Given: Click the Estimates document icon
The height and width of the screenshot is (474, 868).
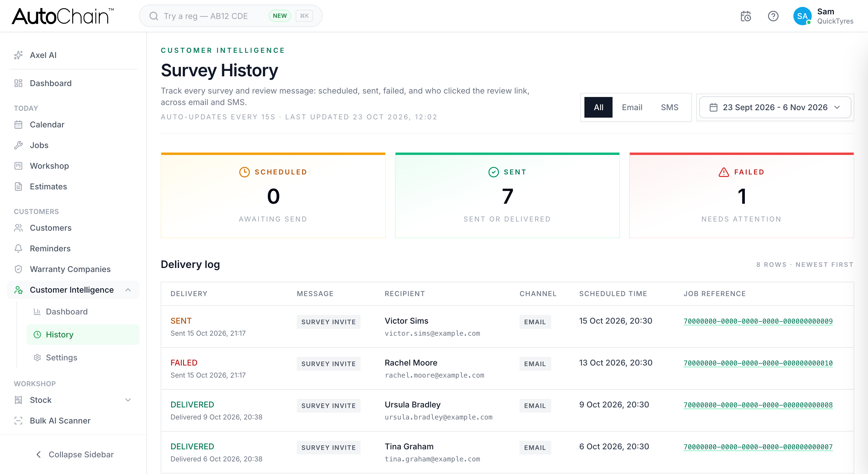Looking at the screenshot, I should 19,186.
